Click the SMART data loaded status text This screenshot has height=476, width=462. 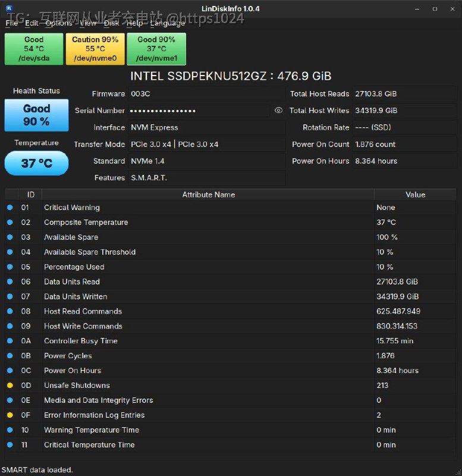[37, 469]
